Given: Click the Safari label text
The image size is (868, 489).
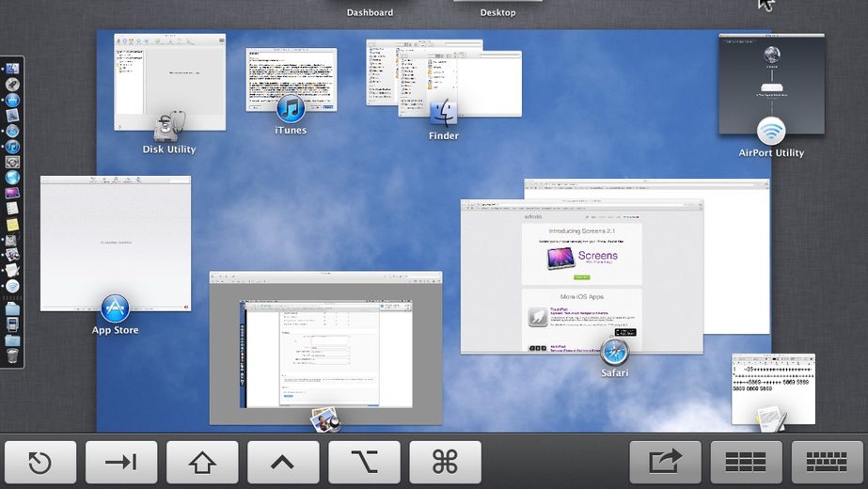Looking at the screenshot, I should (614, 372).
